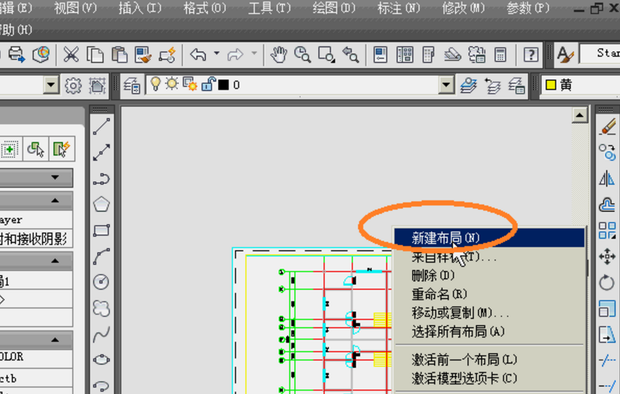This screenshot has width=620, height=394.
Task: Click the Zoom Previous icon
Action: point(350,55)
